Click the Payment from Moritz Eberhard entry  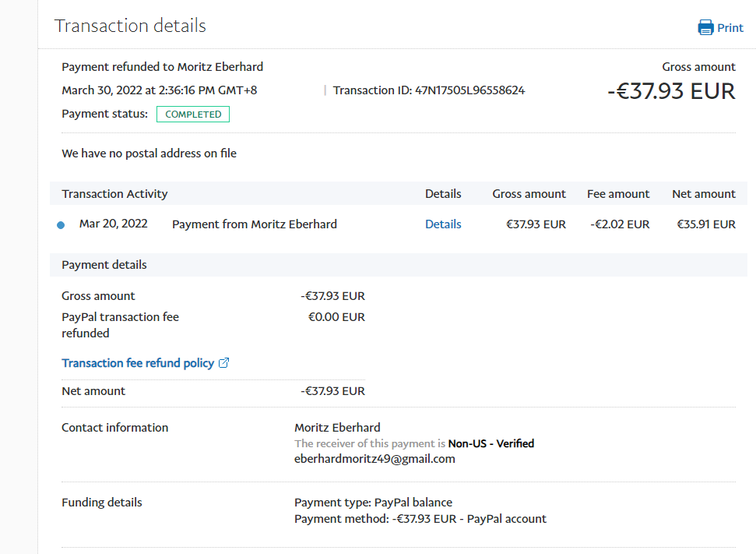(255, 224)
